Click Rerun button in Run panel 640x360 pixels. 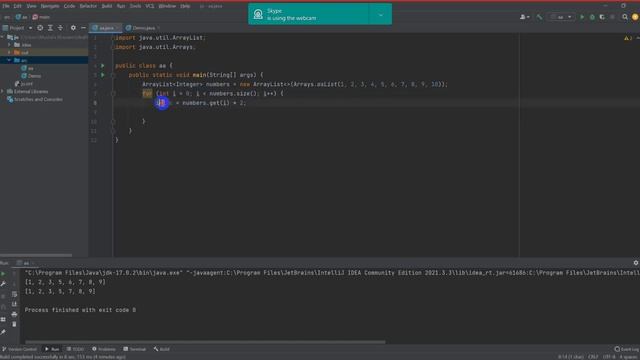tap(3, 274)
